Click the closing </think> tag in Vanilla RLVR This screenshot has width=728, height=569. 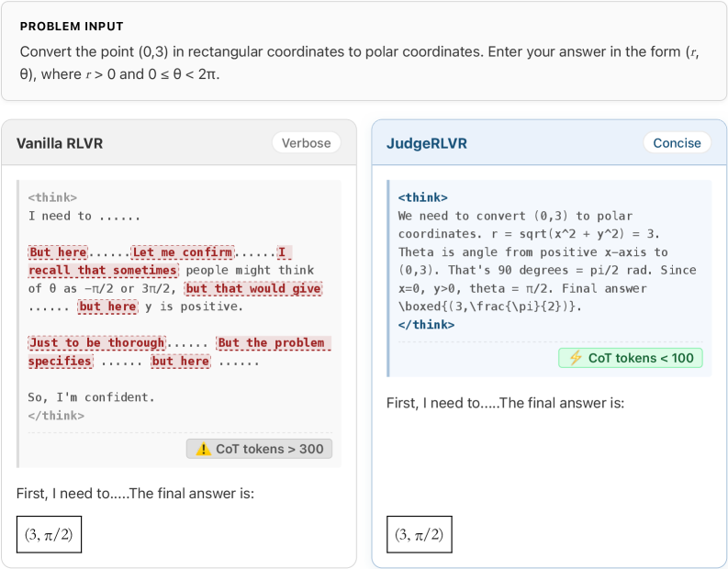pos(56,416)
